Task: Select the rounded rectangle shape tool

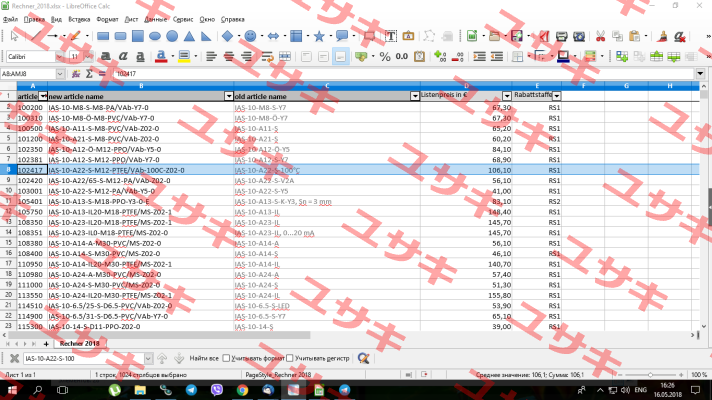Action: point(120,36)
